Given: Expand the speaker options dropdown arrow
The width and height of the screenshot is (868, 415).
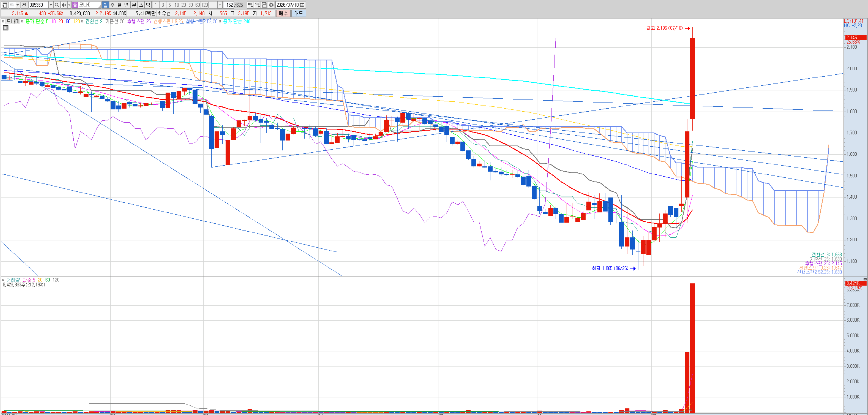Looking at the screenshot, I should pyautogui.click(x=69, y=5).
